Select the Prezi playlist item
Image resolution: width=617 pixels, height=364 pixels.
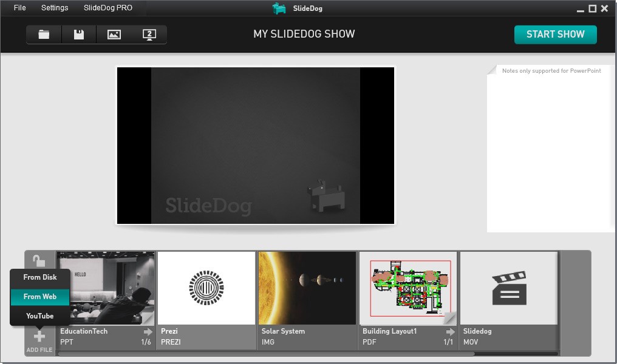[205, 288]
